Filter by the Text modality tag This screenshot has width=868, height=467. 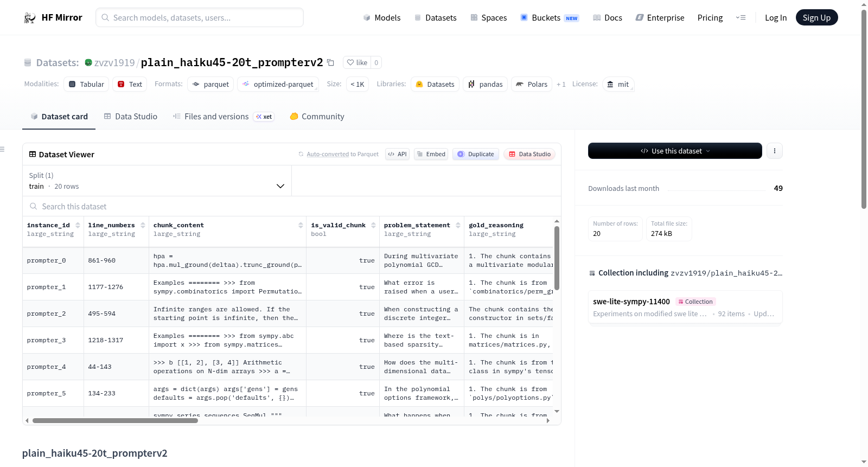(x=130, y=84)
